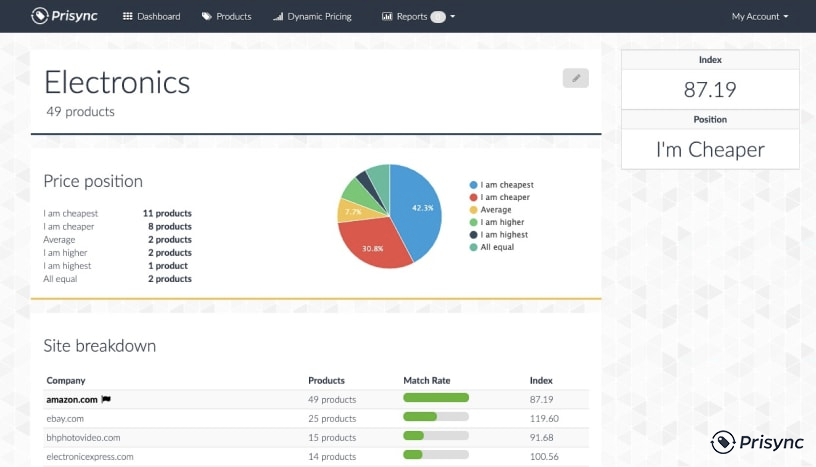Click the Reports bar chart icon
Image resolution: width=816 pixels, height=467 pixels.
[x=387, y=16]
